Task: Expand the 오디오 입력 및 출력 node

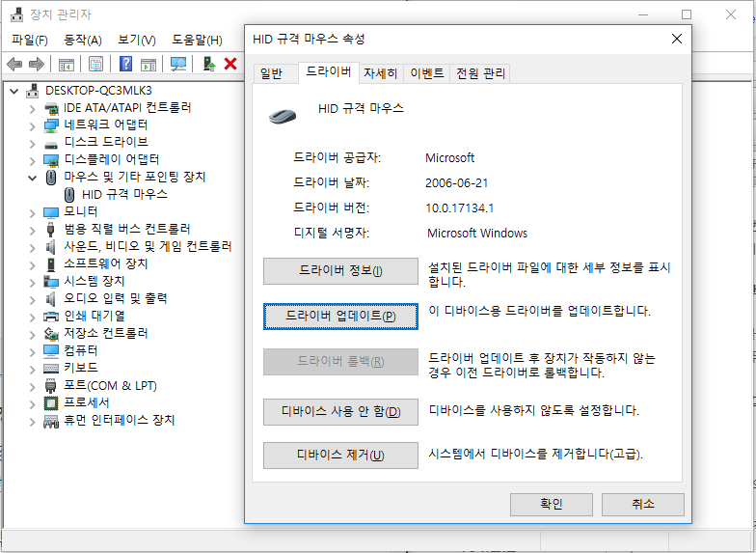Action: [x=33, y=300]
